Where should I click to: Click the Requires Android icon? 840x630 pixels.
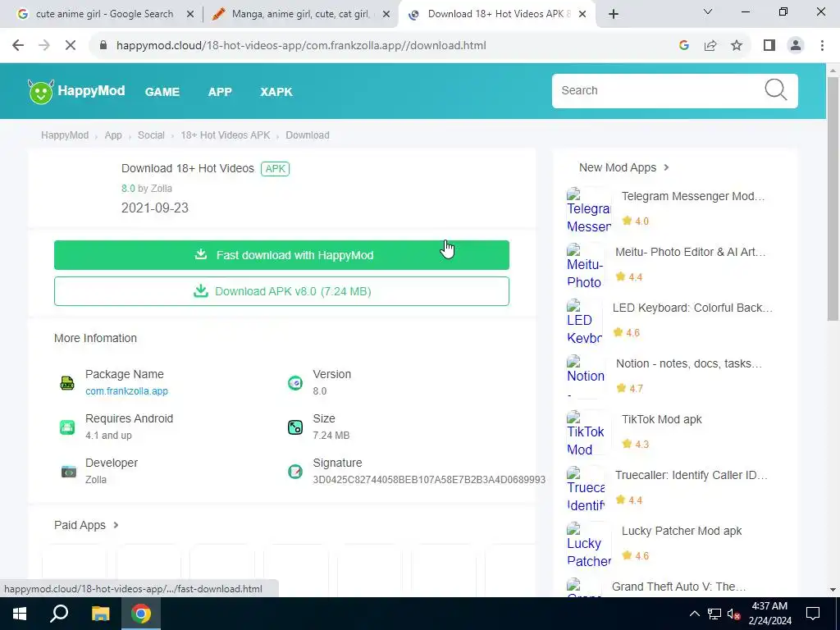pyautogui.click(x=67, y=427)
